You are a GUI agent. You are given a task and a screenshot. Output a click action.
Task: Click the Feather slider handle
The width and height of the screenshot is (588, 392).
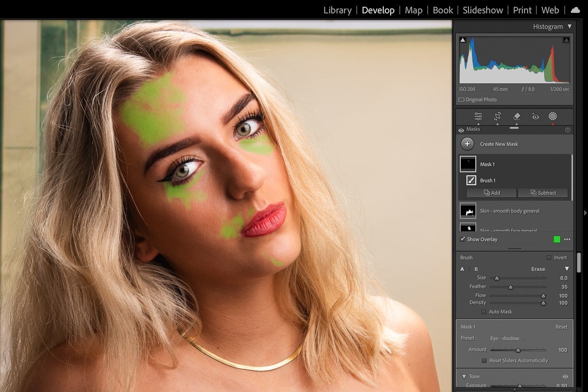510,287
